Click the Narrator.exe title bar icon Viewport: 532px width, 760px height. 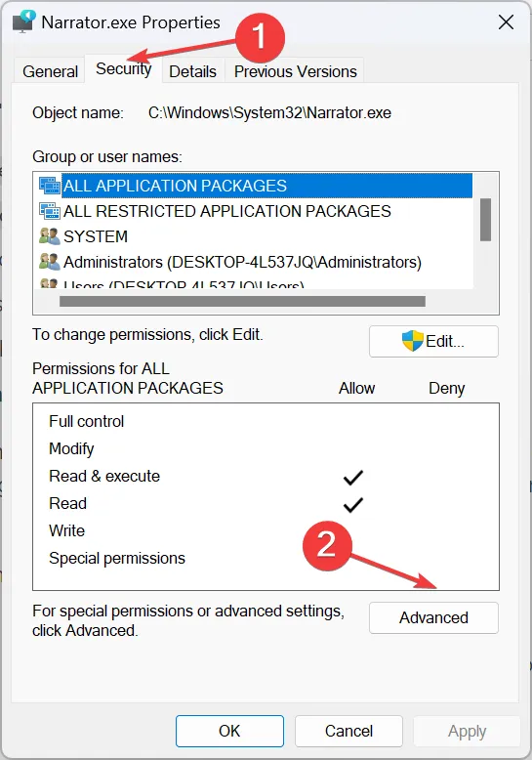click(23, 22)
